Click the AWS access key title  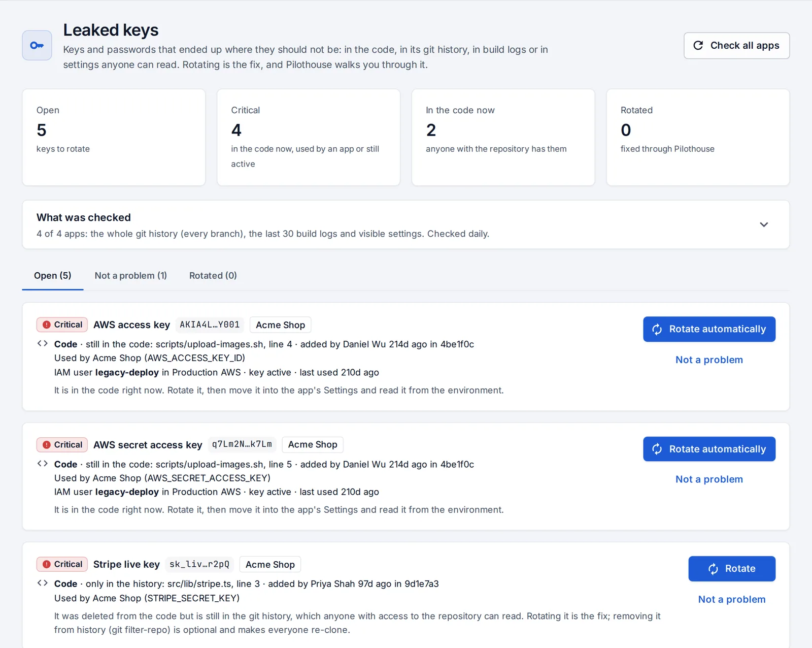click(132, 325)
